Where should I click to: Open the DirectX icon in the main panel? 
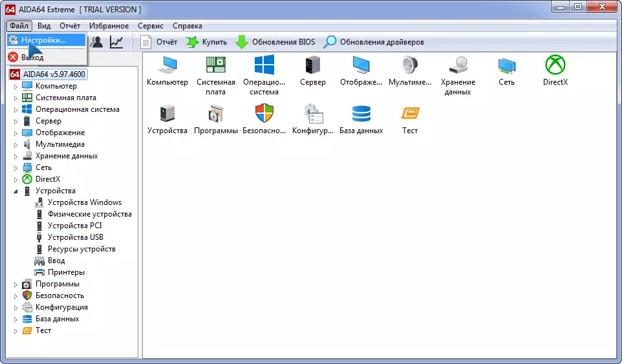click(x=555, y=70)
